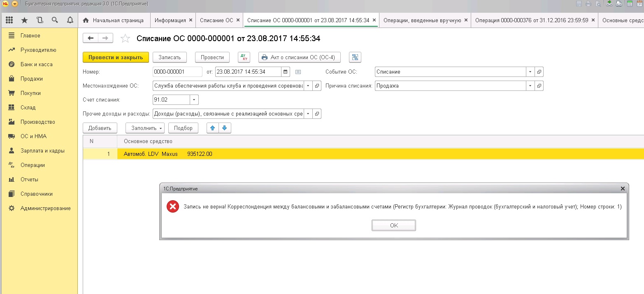Open ОС и НМА section in sidebar
644x294 pixels.
pyautogui.click(x=33, y=137)
